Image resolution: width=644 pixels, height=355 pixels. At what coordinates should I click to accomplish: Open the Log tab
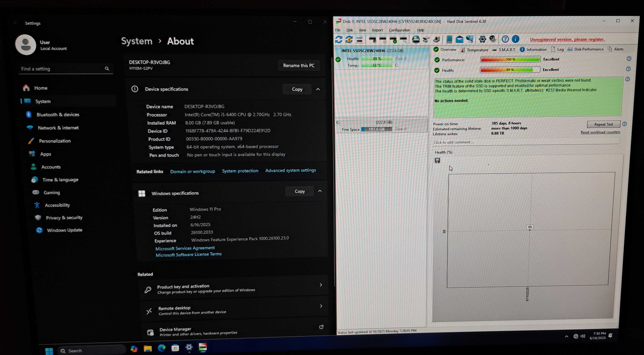point(557,49)
